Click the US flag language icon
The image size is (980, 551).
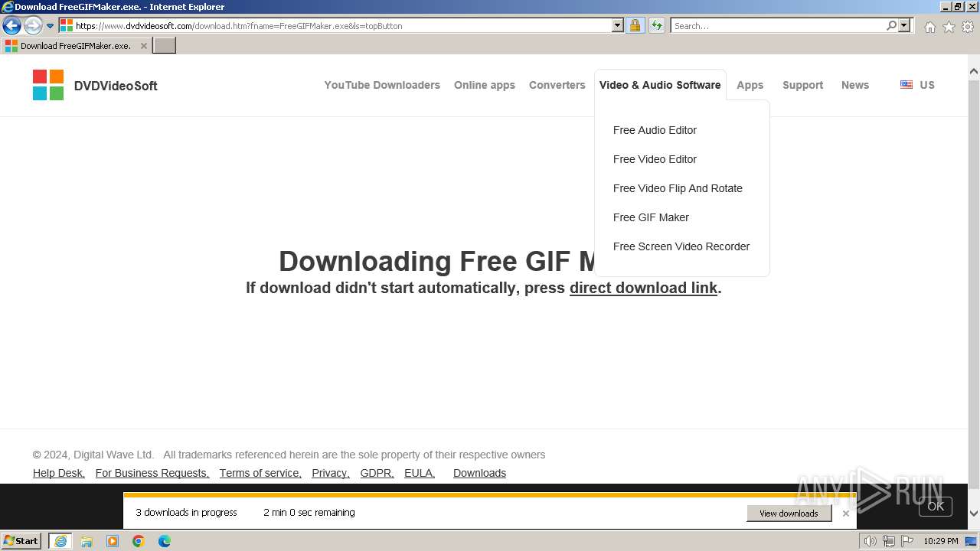tap(906, 85)
